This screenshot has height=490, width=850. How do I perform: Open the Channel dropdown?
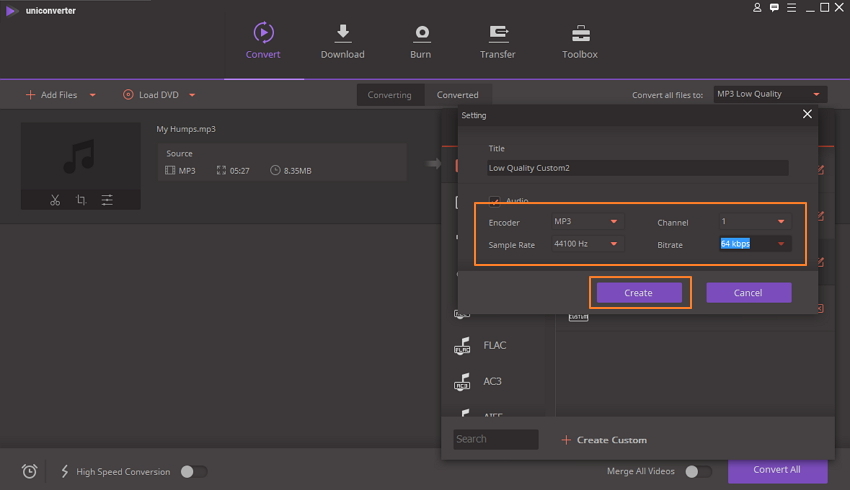click(755, 221)
